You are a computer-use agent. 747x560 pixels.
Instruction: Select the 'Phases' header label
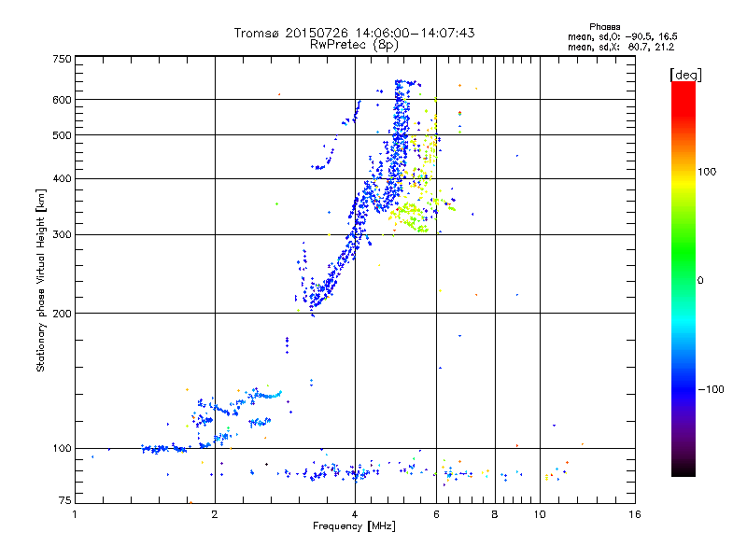pyautogui.click(x=604, y=27)
